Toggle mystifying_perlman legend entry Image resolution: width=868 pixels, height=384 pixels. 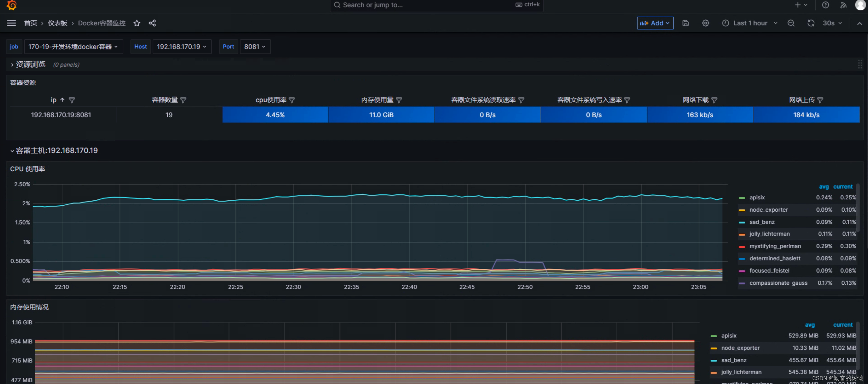click(774, 246)
